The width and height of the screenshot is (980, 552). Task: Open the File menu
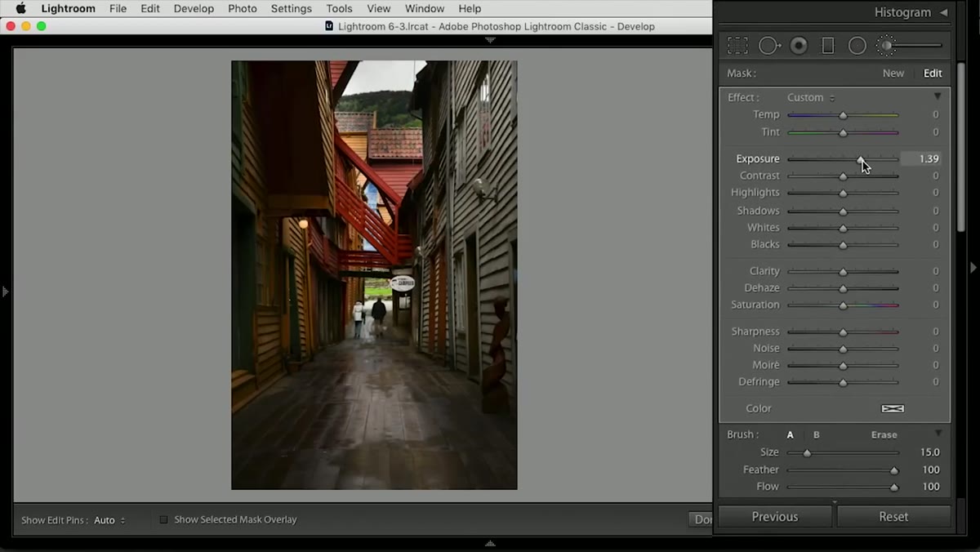click(118, 9)
